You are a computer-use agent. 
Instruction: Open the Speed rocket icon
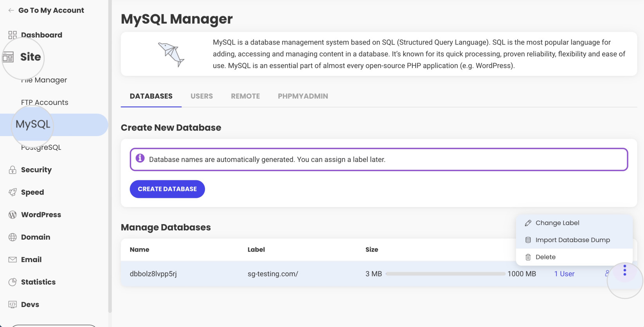click(13, 192)
